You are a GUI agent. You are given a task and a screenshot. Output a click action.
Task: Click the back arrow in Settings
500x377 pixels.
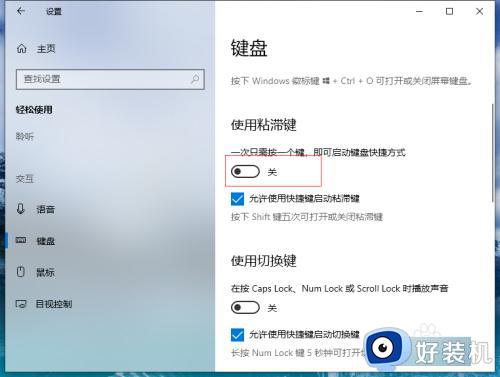click(21, 11)
